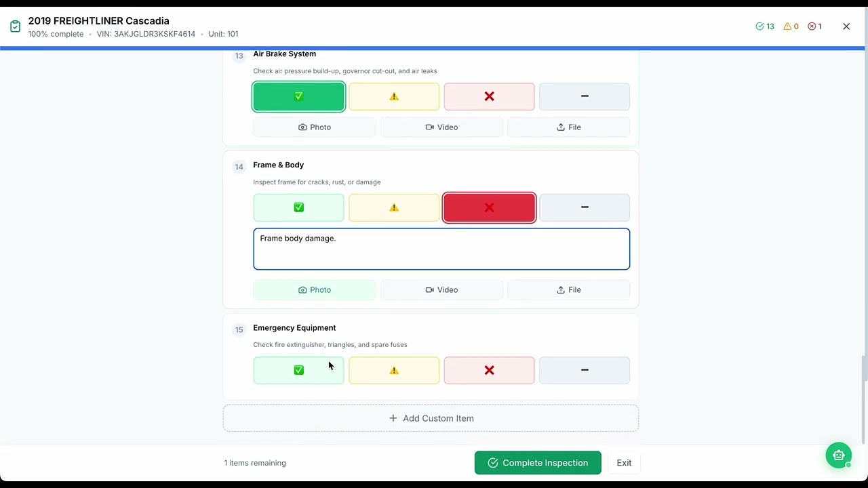The width and height of the screenshot is (868, 488).
Task: Flag Emergency Equipment with warning
Action: point(394,370)
